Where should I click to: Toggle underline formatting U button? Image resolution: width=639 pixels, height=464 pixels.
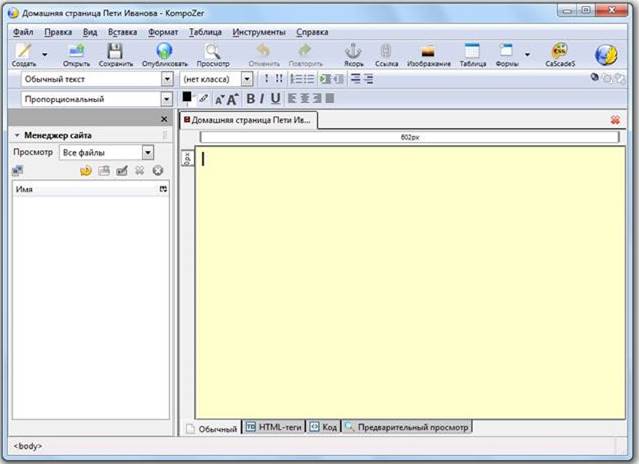[x=275, y=99]
